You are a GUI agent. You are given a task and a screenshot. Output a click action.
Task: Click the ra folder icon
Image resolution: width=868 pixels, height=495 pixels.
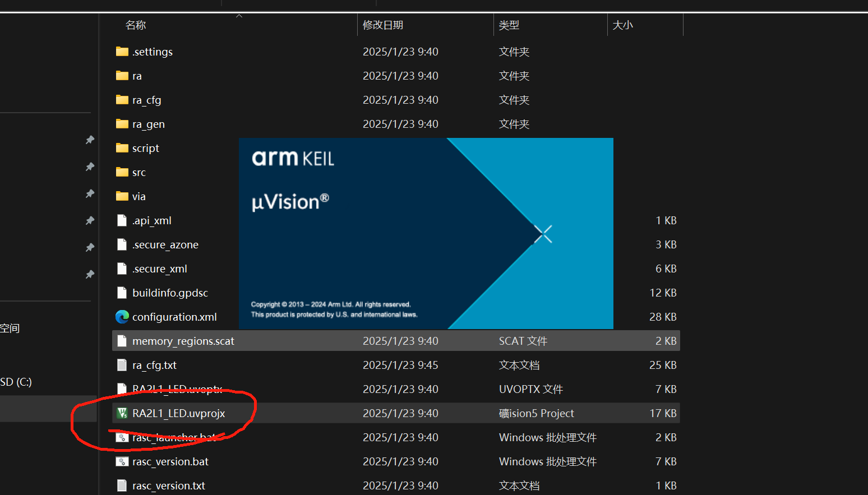[122, 76]
